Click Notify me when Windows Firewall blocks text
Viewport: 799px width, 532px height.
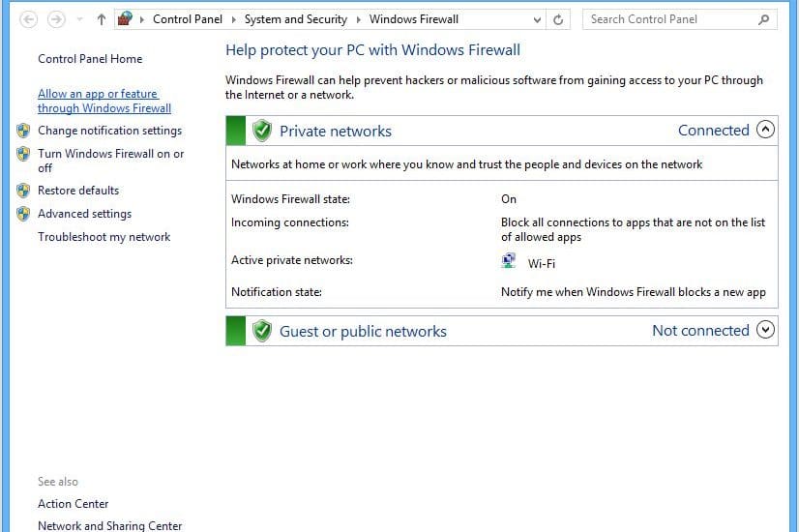point(634,292)
